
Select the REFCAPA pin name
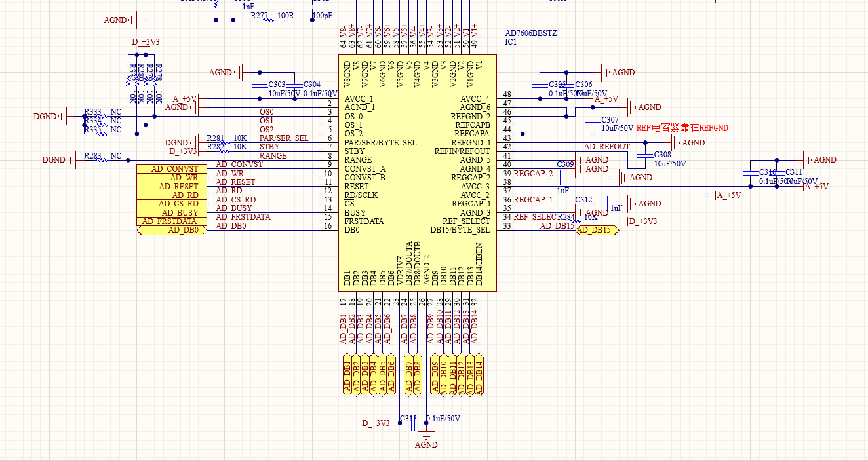473,133
